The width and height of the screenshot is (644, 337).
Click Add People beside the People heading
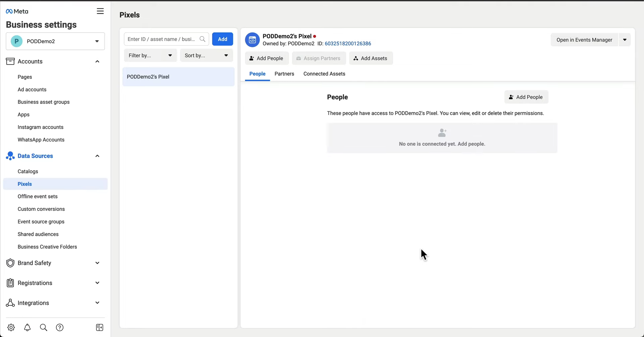[526, 97]
